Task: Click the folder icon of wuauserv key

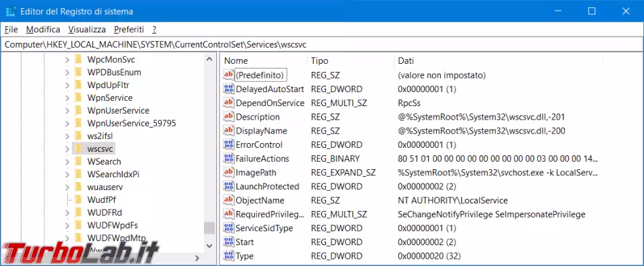Action: click(x=79, y=187)
